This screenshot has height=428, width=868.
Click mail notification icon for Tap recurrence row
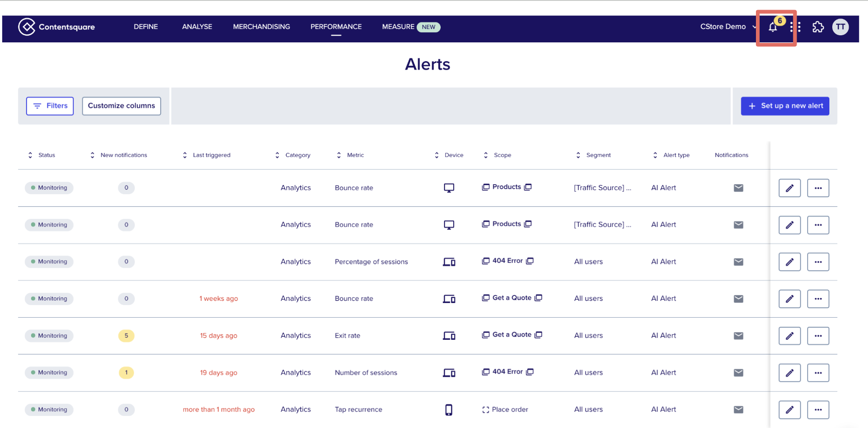739,410
